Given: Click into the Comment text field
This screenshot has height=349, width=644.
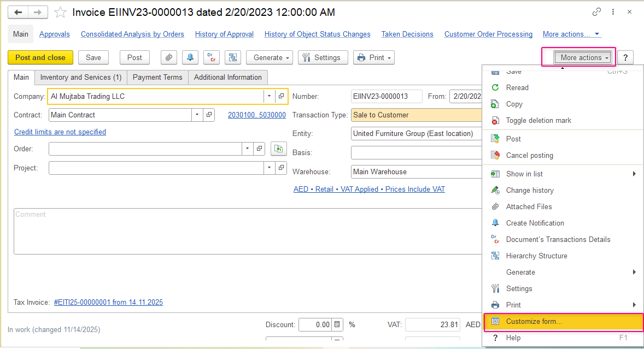Looking at the screenshot, I should [248, 231].
